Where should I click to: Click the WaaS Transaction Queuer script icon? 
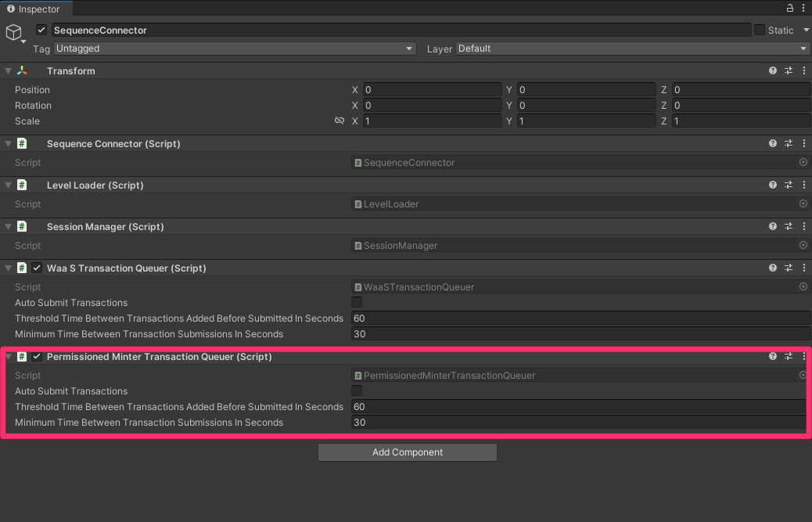21,268
